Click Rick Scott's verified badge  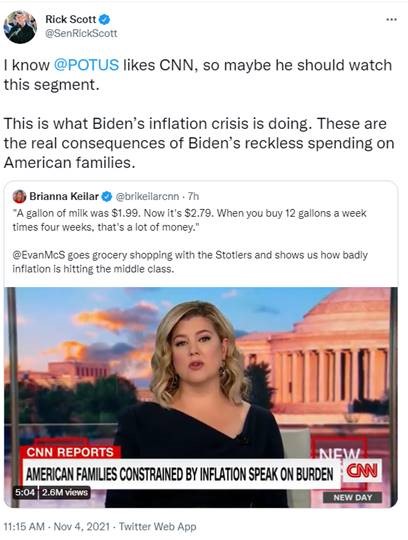tap(104, 20)
